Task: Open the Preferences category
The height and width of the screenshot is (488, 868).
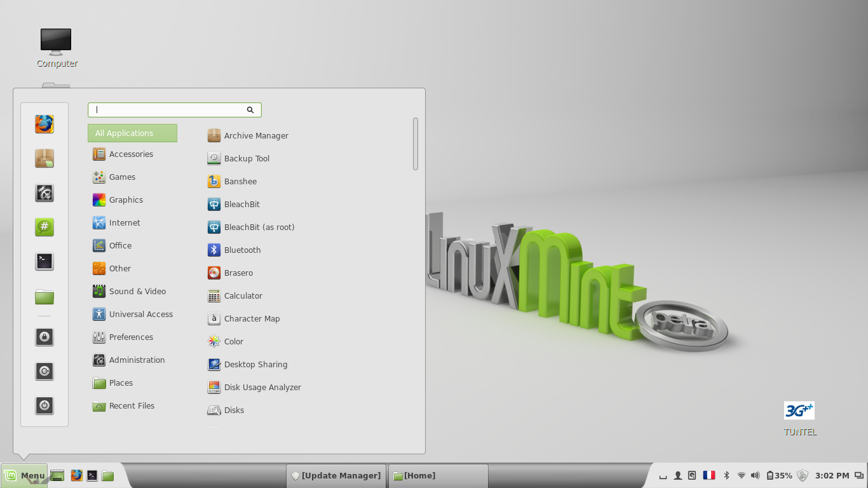Action: (x=132, y=337)
